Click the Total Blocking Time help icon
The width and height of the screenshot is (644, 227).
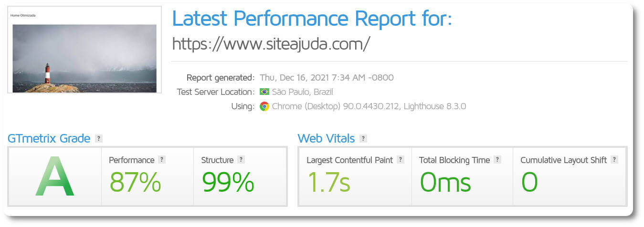[x=497, y=160]
